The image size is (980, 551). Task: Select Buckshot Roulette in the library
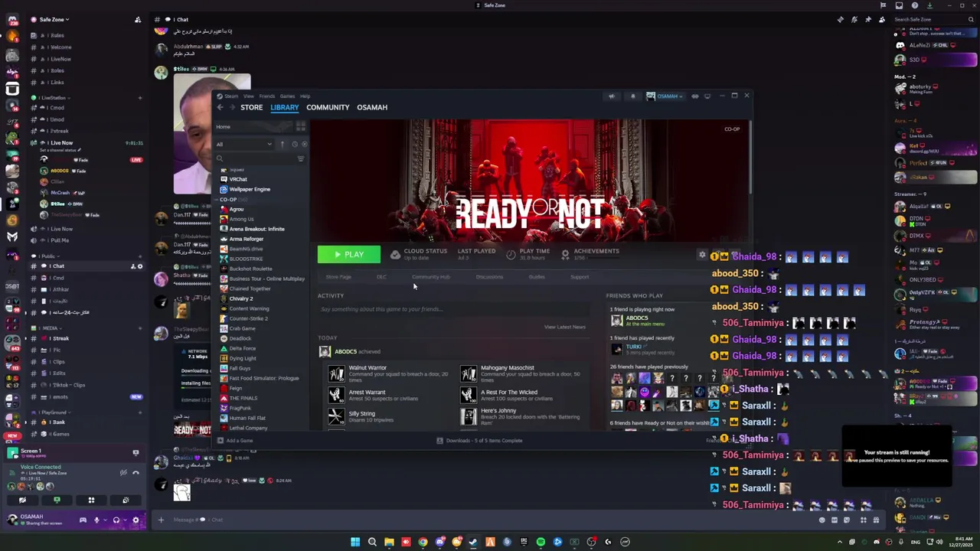point(250,269)
